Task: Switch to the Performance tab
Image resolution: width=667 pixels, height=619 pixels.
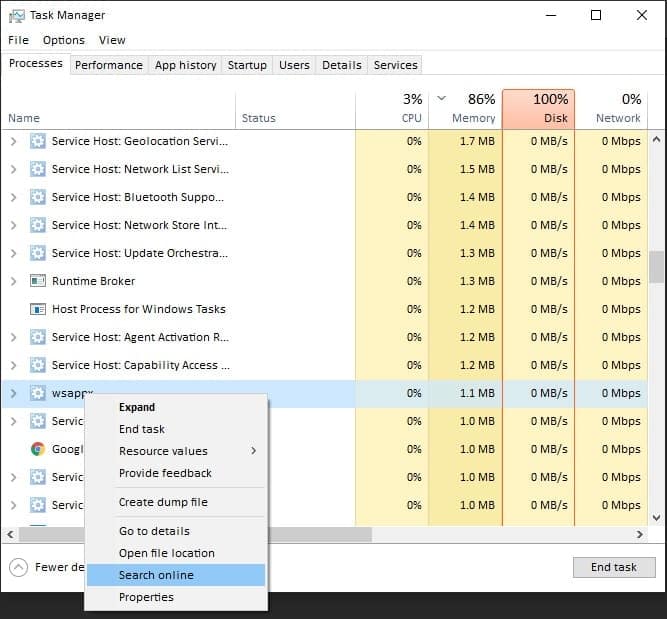Action: click(109, 65)
